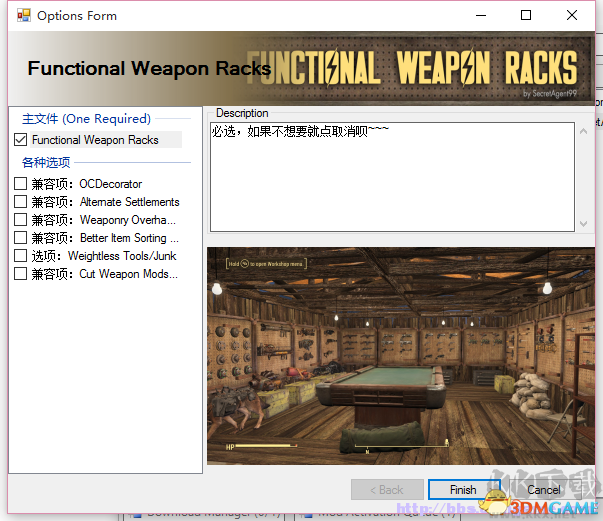Click the weapon room preview screenshot
Screen dimensions: 603x521
pyautogui.click(x=401, y=356)
